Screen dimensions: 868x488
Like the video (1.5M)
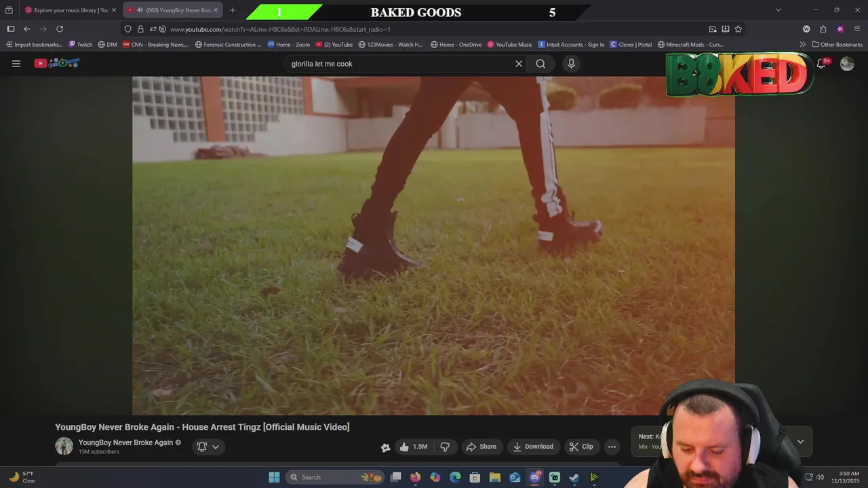coord(413,447)
